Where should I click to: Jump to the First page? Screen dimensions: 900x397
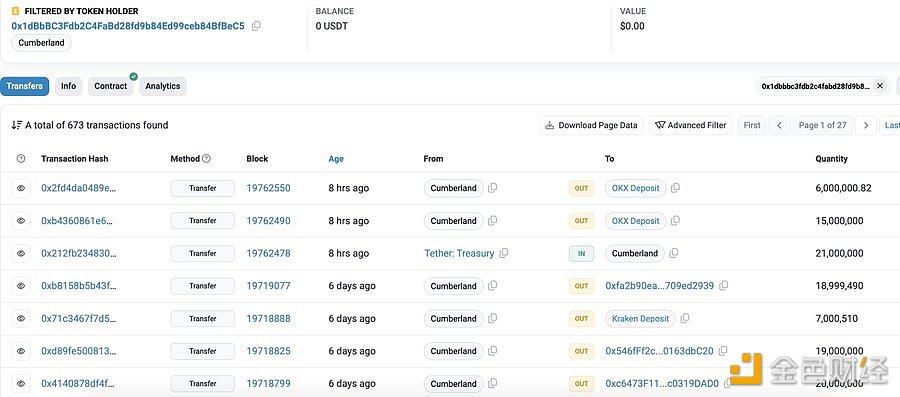point(752,125)
